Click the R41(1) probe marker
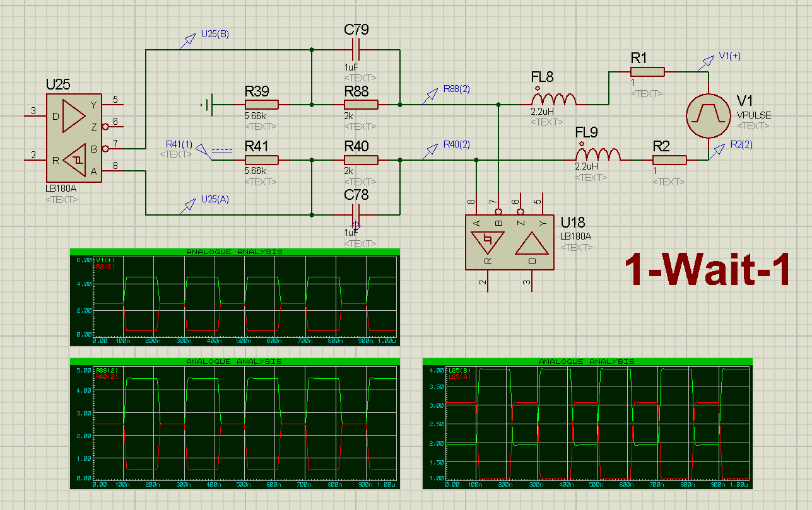 [201, 150]
